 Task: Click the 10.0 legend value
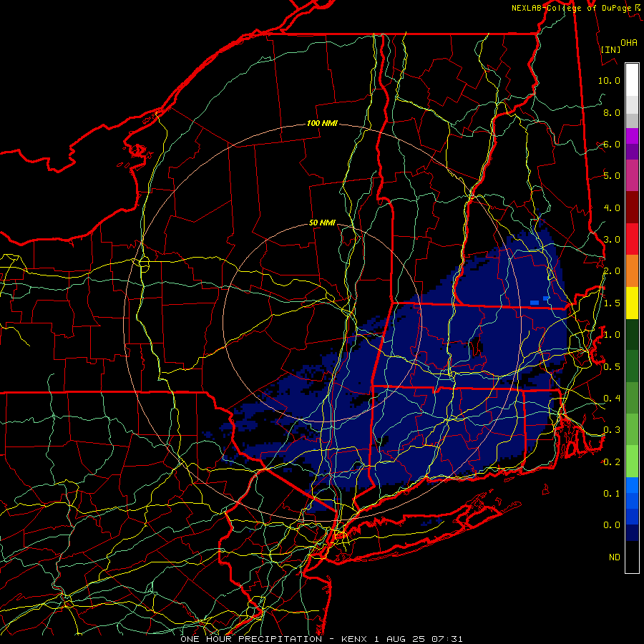[609, 80]
